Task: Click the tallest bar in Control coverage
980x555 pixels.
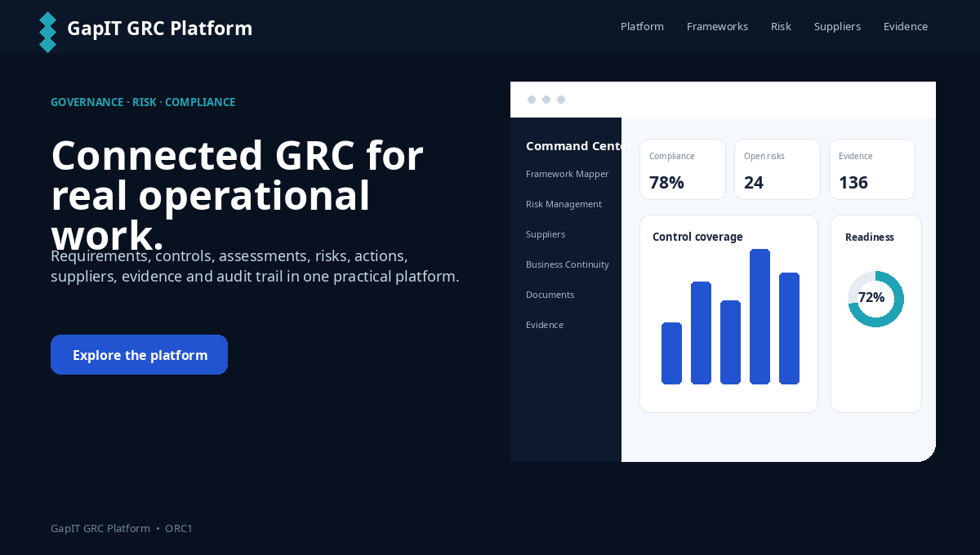Action: point(759,317)
